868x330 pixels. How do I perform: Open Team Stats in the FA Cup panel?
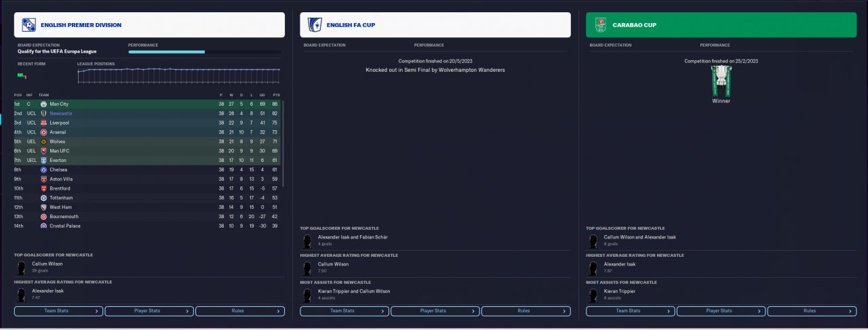pos(344,311)
